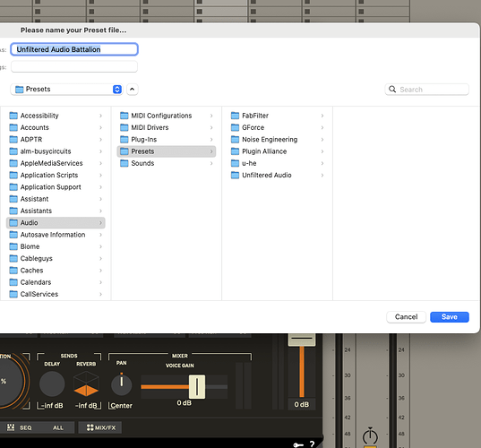This screenshot has width=481, height=448.
Task: Select the Biome folder
Action: click(x=56, y=246)
